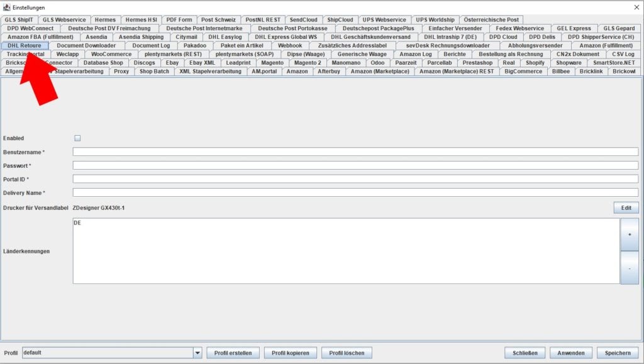Select the BigCommerce tab
644x364 pixels.
click(523, 72)
